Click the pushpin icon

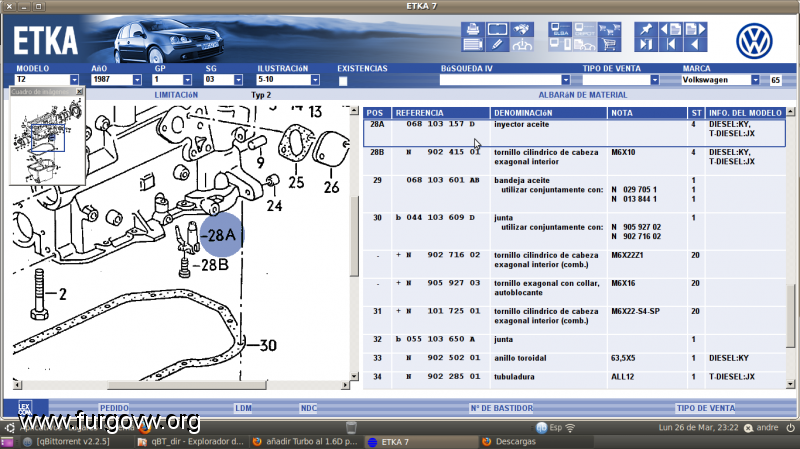tap(646, 29)
